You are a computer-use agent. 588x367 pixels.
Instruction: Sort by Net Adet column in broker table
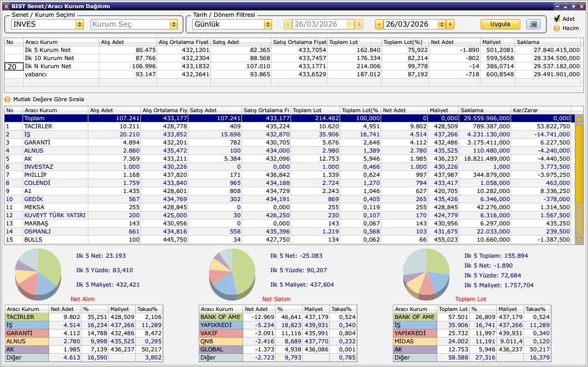[x=404, y=110]
